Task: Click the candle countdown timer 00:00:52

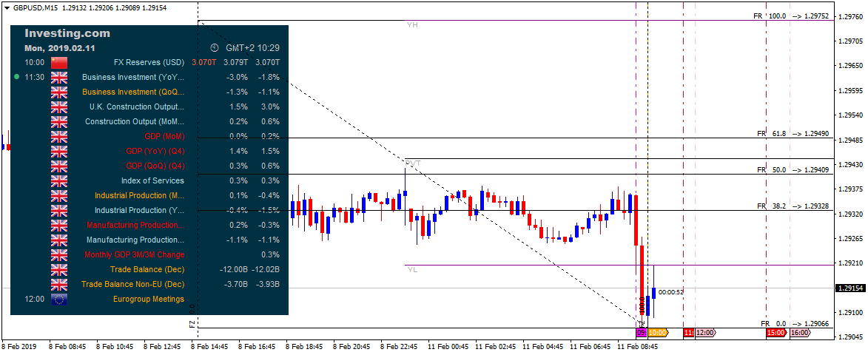Action: 671,293
